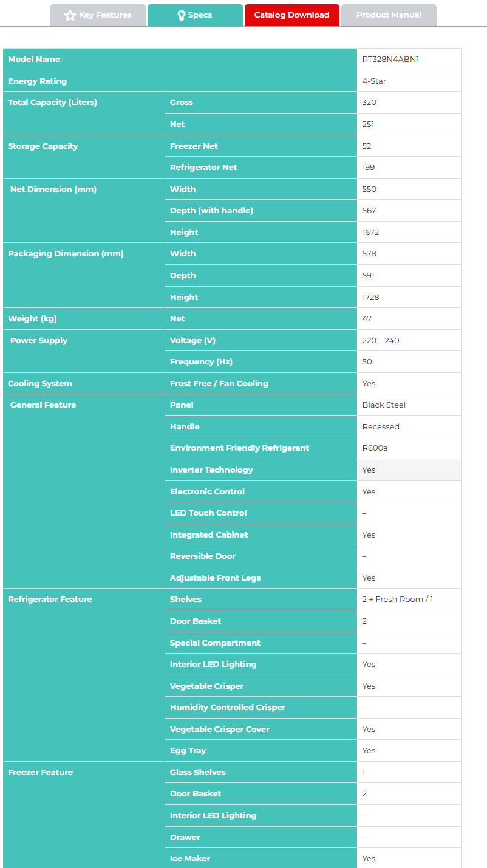Select refrigerant value R600a

pyautogui.click(x=375, y=448)
